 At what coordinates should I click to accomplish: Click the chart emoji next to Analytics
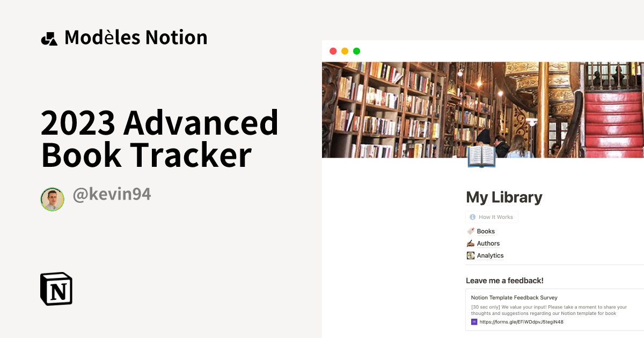[469, 255]
